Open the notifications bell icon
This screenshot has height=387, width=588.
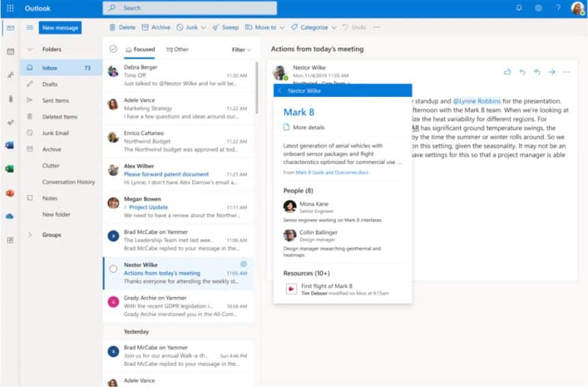[x=519, y=8]
